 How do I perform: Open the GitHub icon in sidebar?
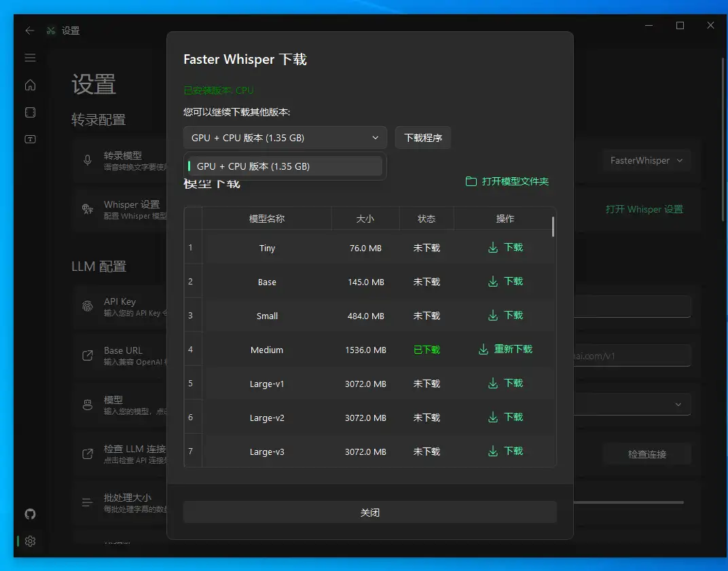30,514
